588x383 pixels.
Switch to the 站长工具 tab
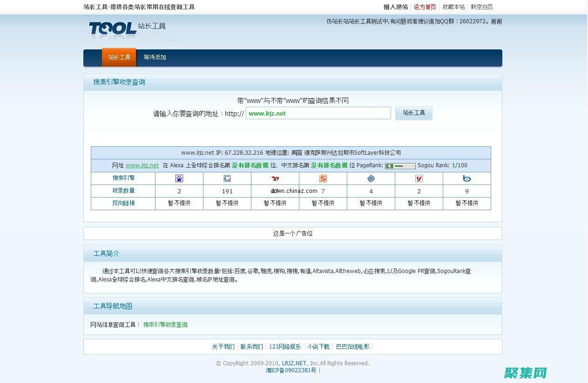pos(119,57)
